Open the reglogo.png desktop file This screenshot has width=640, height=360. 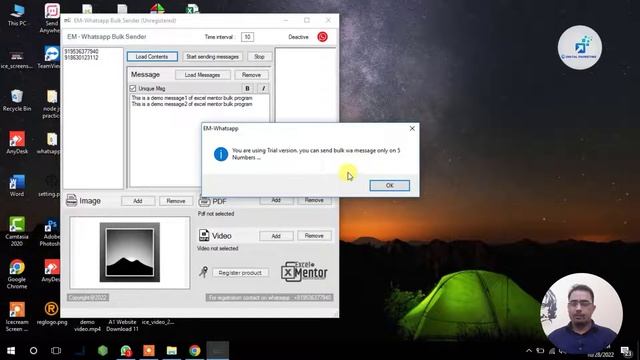coord(51,313)
